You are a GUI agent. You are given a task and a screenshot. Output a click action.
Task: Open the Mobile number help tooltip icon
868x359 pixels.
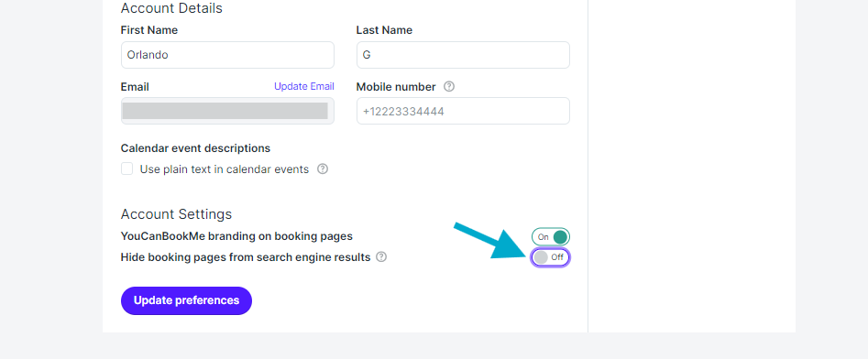[x=449, y=87]
